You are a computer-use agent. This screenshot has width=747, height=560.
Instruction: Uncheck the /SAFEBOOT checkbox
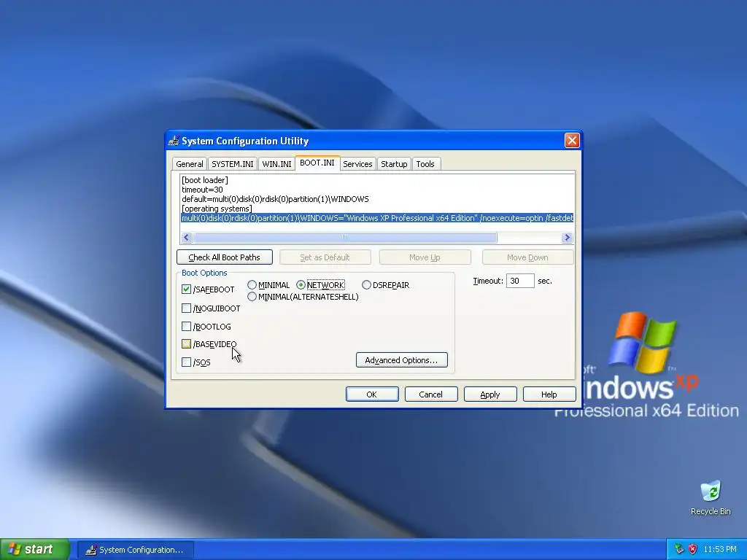(186, 289)
